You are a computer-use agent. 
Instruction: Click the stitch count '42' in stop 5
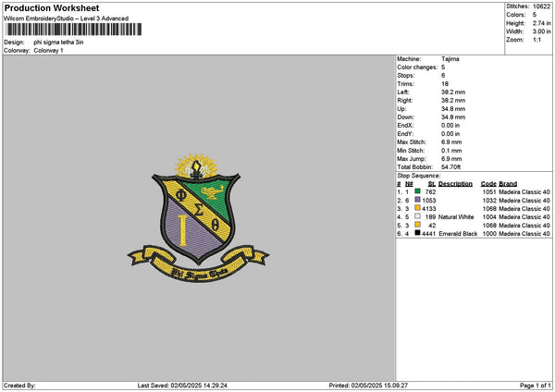(x=432, y=226)
